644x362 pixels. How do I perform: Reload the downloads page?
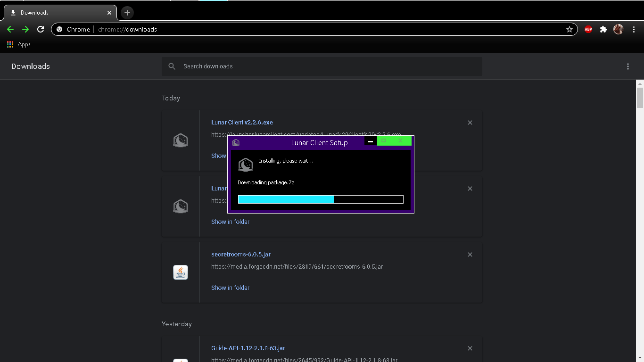click(41, 29)
